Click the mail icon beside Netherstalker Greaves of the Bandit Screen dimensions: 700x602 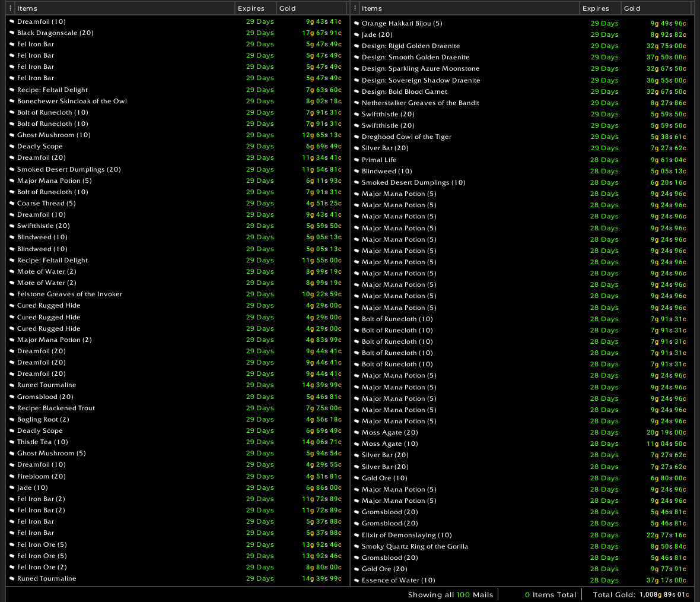coord(357,103)
